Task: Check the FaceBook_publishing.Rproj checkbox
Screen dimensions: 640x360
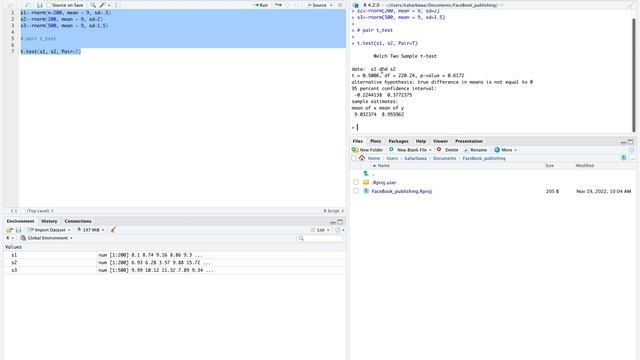Action: [356, 191]
